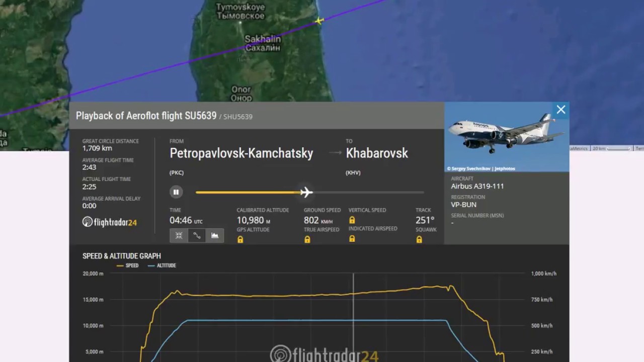Image resolution: width=644 pixels, height=362 pixels.
Task: Click the ground speed 802 km/h value
Action: (x=318, y=220)
